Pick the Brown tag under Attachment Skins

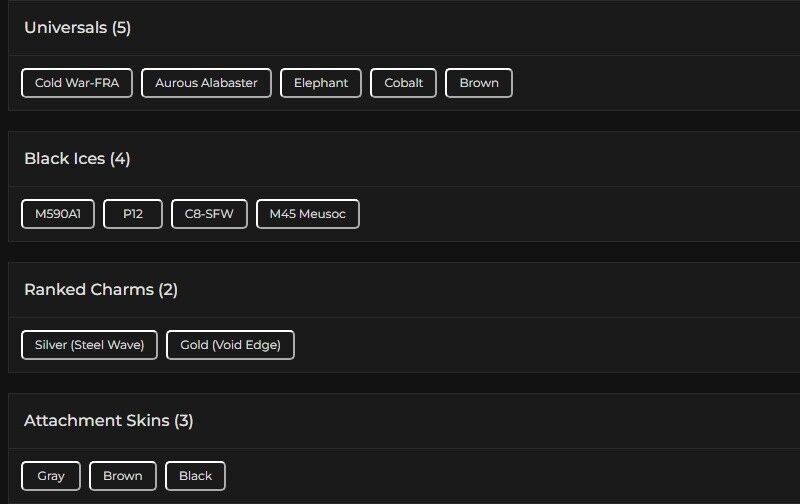point(123,476)
